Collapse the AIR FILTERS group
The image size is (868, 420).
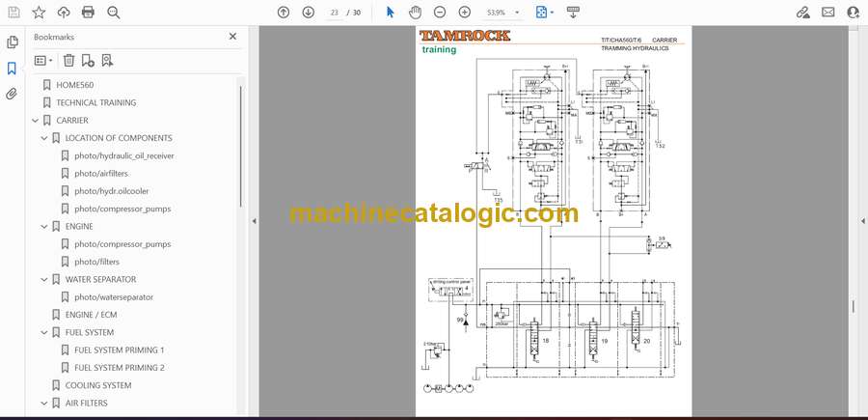[44, 403]
